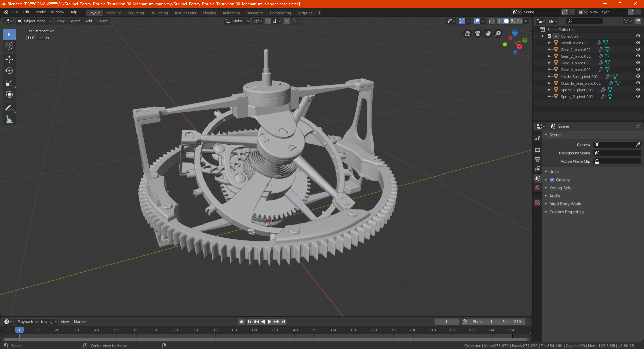This screenshot has height=349, width=644.
Task: Hide Gear_1_pivot.001 in viewport
Action: point(638,49)
